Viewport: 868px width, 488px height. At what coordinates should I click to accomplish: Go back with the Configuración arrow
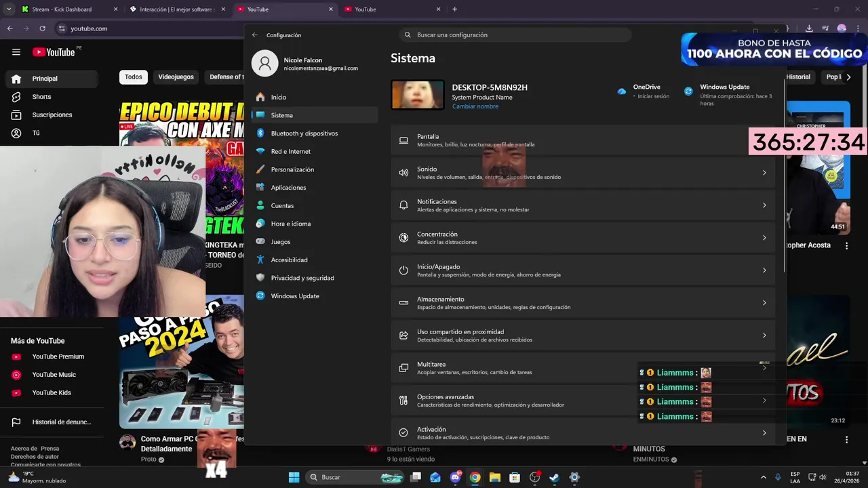click(255, 35)
